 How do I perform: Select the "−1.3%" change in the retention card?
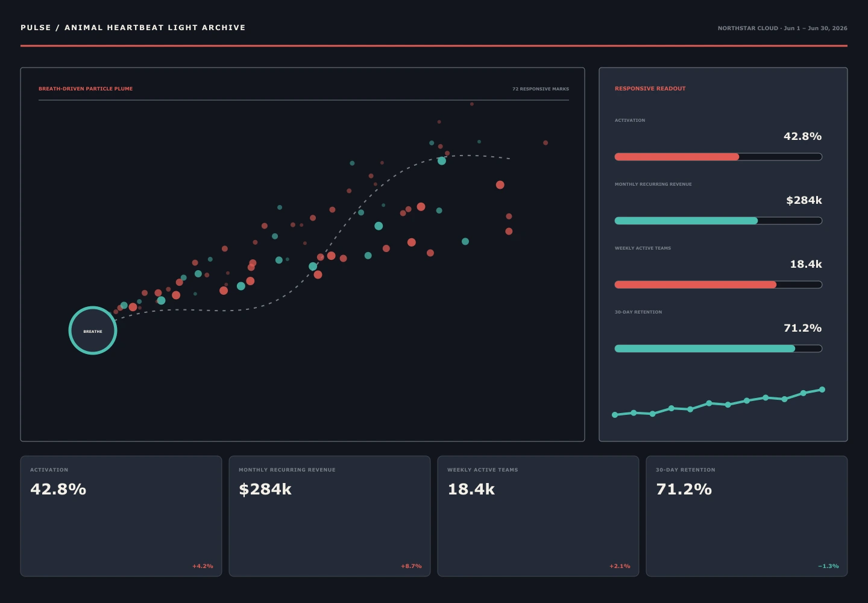pyautogui.click(x=828, y=566)
